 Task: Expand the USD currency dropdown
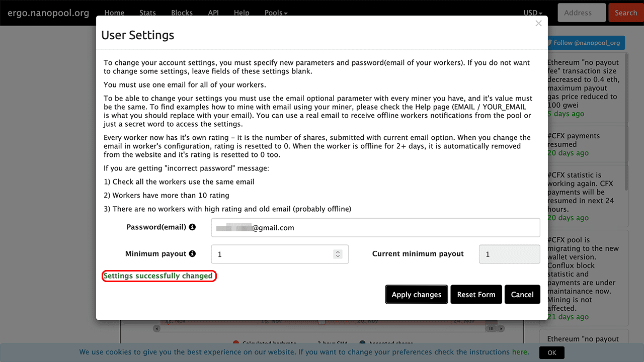[533, 13]
